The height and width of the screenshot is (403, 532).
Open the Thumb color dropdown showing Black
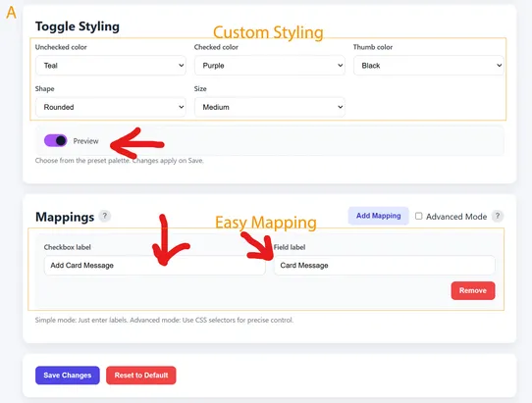(429, 66)
